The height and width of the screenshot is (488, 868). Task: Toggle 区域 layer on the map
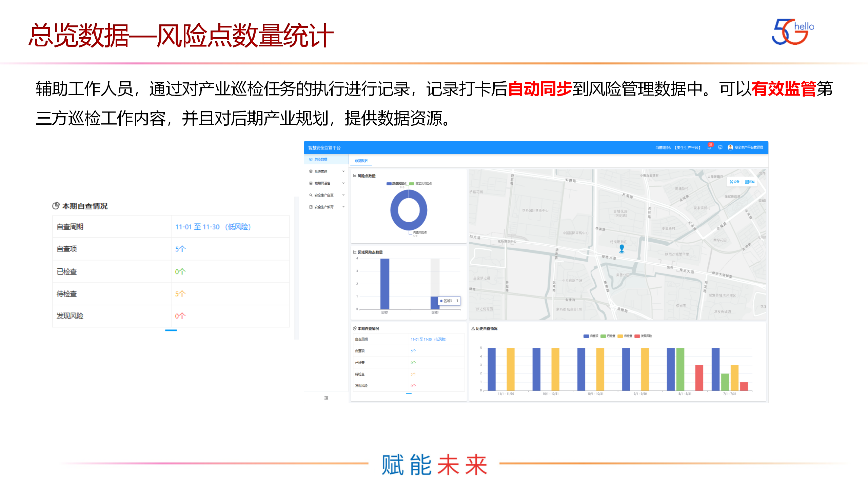coord(750,182)
